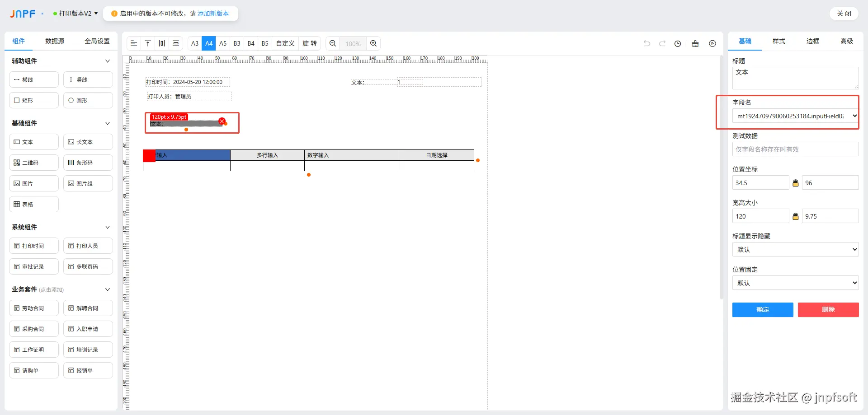
Task: Choose 自定义 custom paper size
Action: [285, 43]
